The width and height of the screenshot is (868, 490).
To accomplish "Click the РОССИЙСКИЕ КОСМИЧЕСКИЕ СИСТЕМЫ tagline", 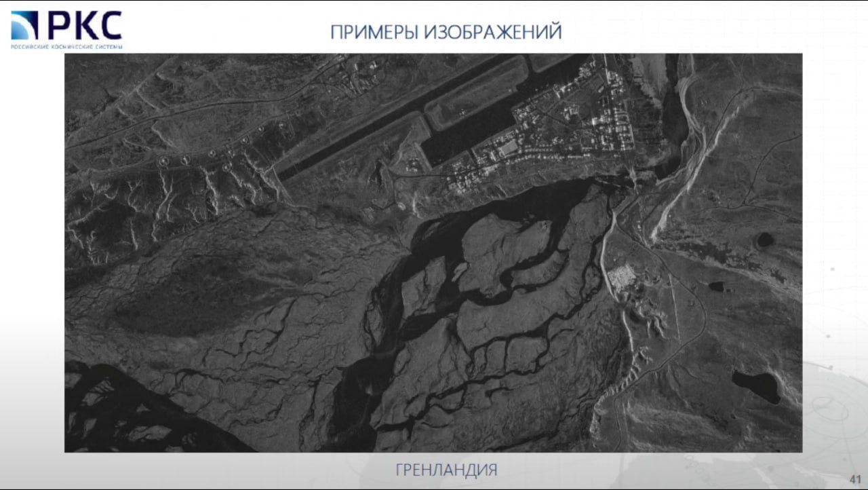I will click(x=66, y=46).
